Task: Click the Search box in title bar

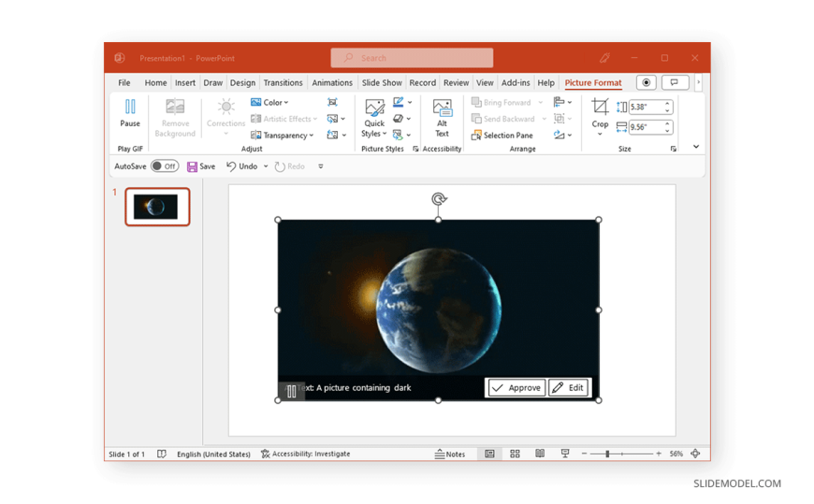Action: [412, 58]
